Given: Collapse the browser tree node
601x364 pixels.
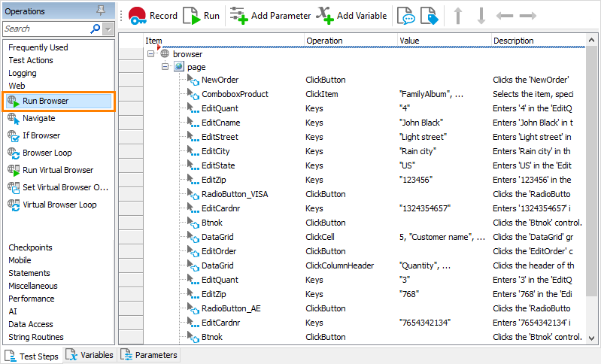Looking at the screenshot, I should [x=151, y=54].
